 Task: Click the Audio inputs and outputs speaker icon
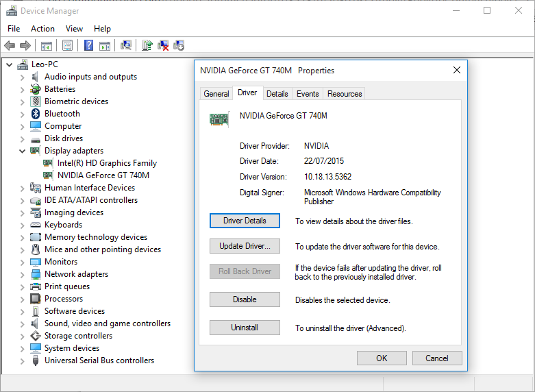click(35, 77)
